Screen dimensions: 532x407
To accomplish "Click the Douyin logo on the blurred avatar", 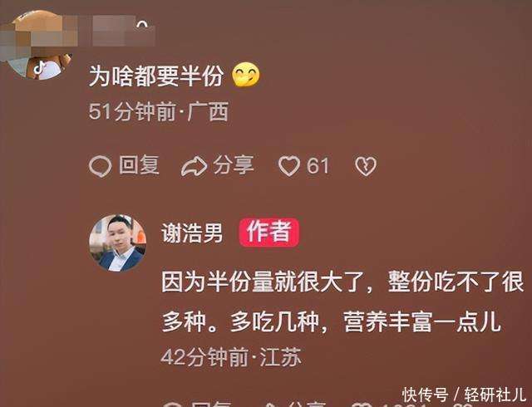I will tap(40, 68).
